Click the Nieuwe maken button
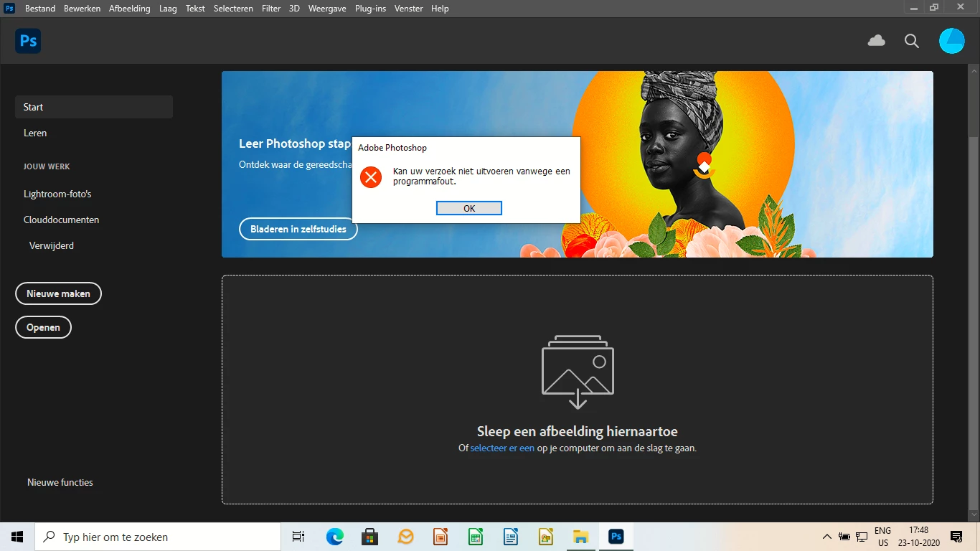 [x=58, y=293]
